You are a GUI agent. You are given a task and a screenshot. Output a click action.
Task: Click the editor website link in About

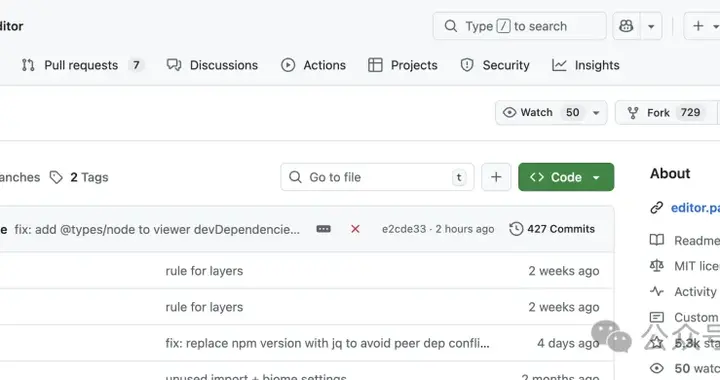(695, 208)
